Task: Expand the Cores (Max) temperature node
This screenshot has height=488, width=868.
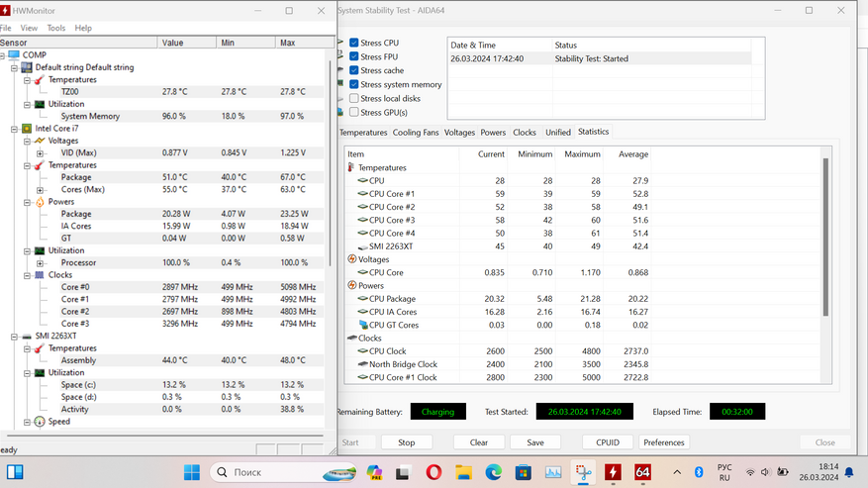Action: [x=40, y=190]
